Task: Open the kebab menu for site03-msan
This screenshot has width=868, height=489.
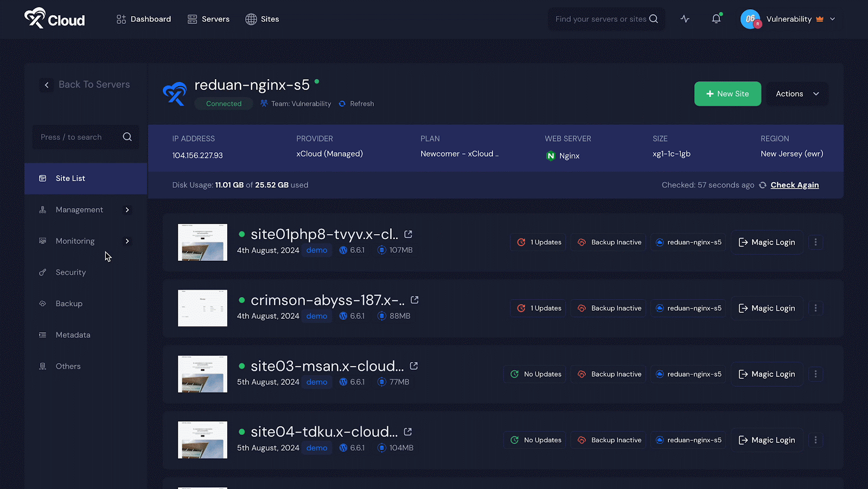Action: point(815,374)
